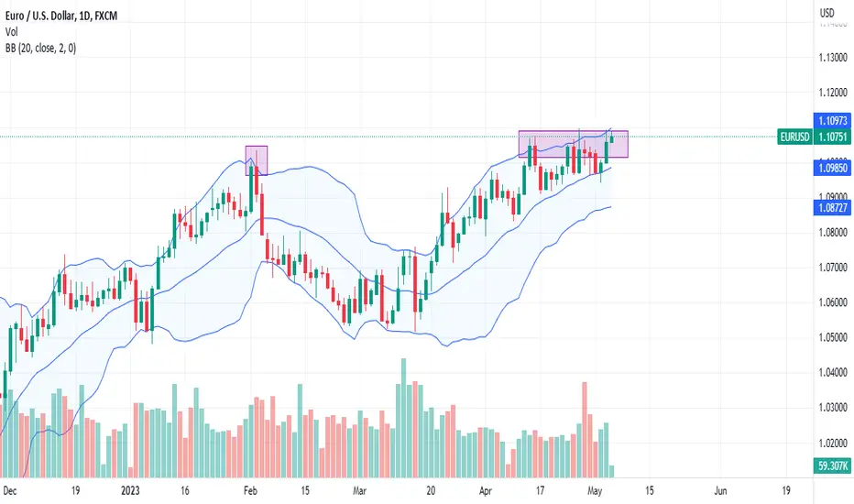The image size is (854, 504).
Task: Open the USD currency selector on price axis
Action: click(x=827, y=13)
